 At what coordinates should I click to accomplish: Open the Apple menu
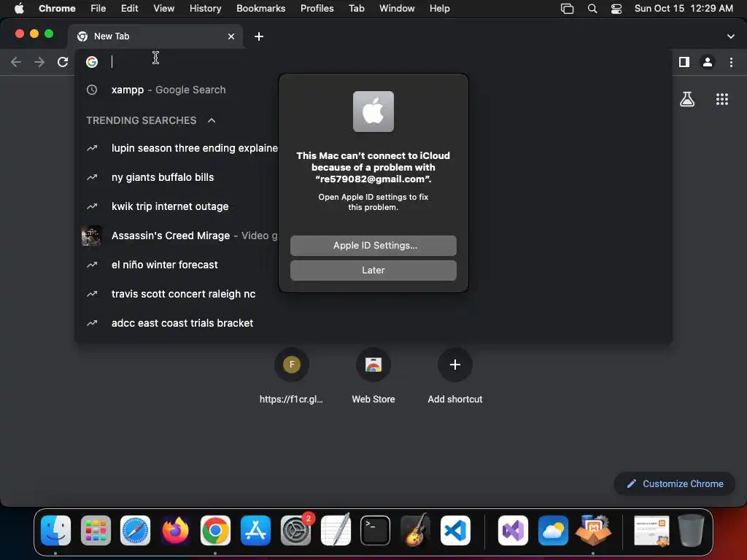19,8
